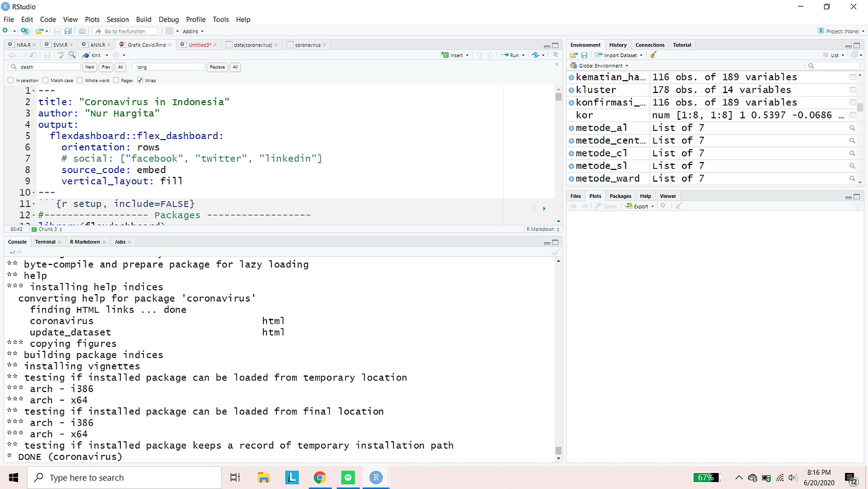This screenshot has height=489, width=868.
Task: Open the Project: (None) dropdown
Action: (x=841, y=31)
